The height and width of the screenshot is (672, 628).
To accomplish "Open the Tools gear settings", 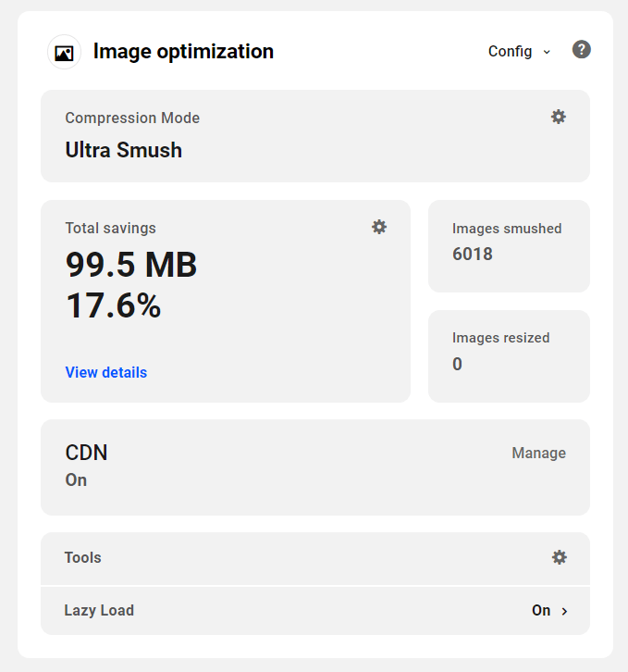I will [559, 557].
